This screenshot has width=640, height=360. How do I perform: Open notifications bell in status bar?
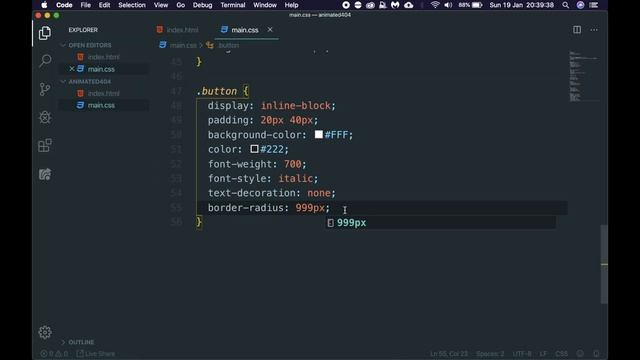(x=596, y=353)
